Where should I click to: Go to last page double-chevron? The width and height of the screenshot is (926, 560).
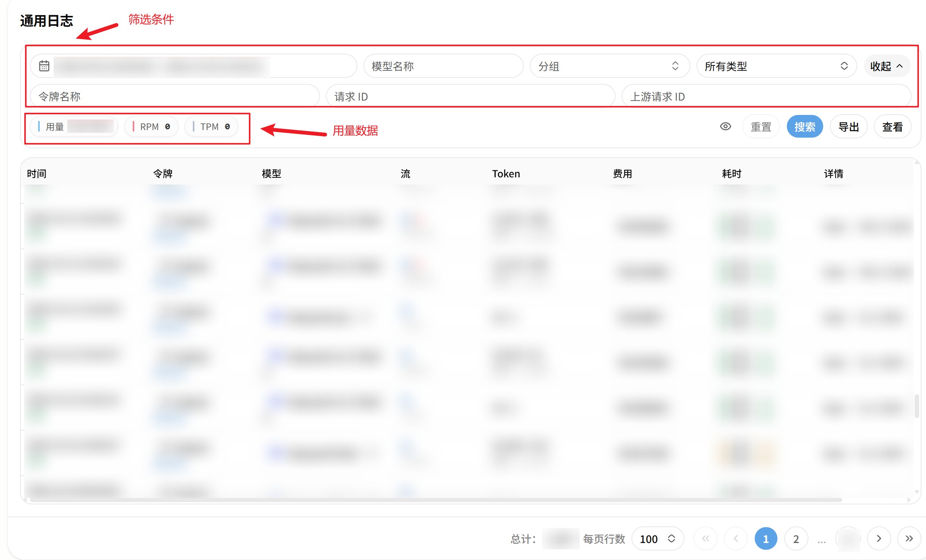pos(909,538)
